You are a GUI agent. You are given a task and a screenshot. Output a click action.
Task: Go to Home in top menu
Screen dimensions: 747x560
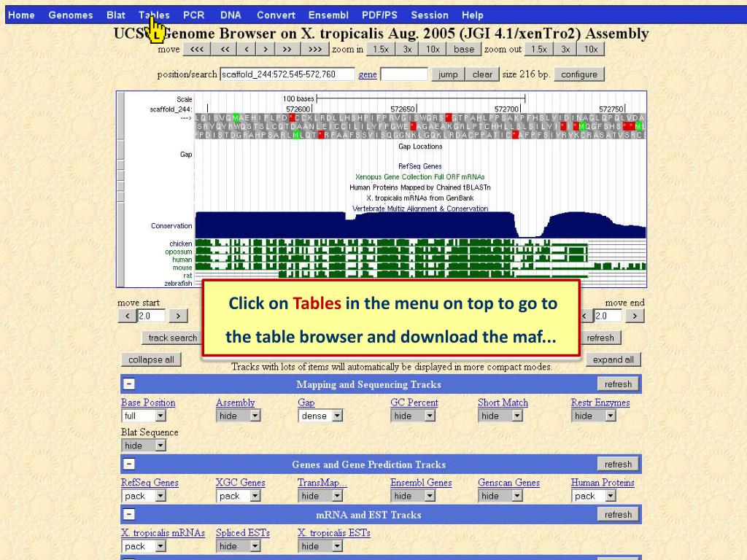pos(21,15)
